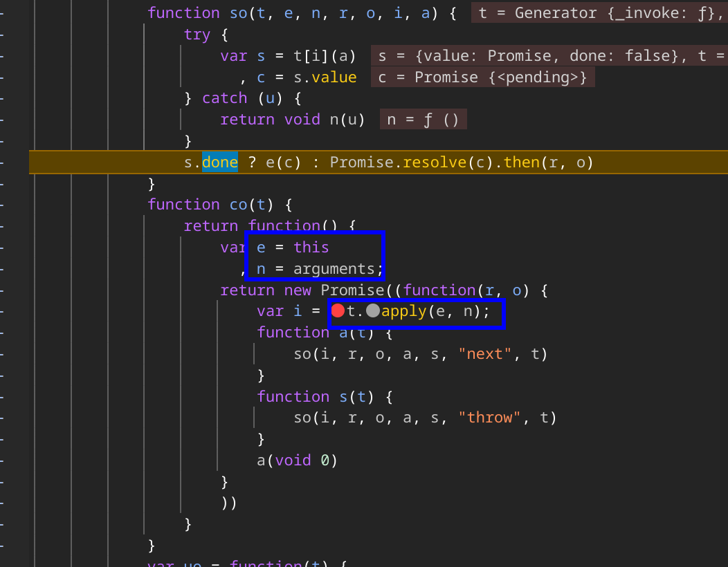Screen dimensions: 728x567
Task: Click the value property in s.value
Action: [x=334, y=77]
